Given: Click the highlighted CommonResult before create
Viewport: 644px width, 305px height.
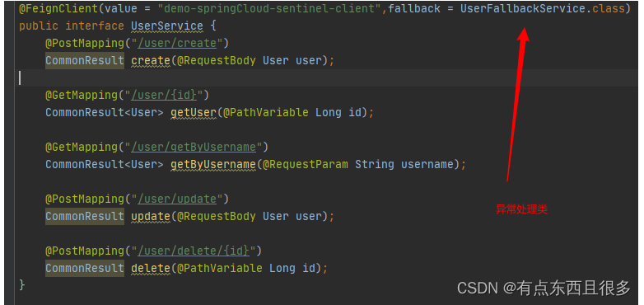Looking at the screenshot, I should [x=85, y=60].
